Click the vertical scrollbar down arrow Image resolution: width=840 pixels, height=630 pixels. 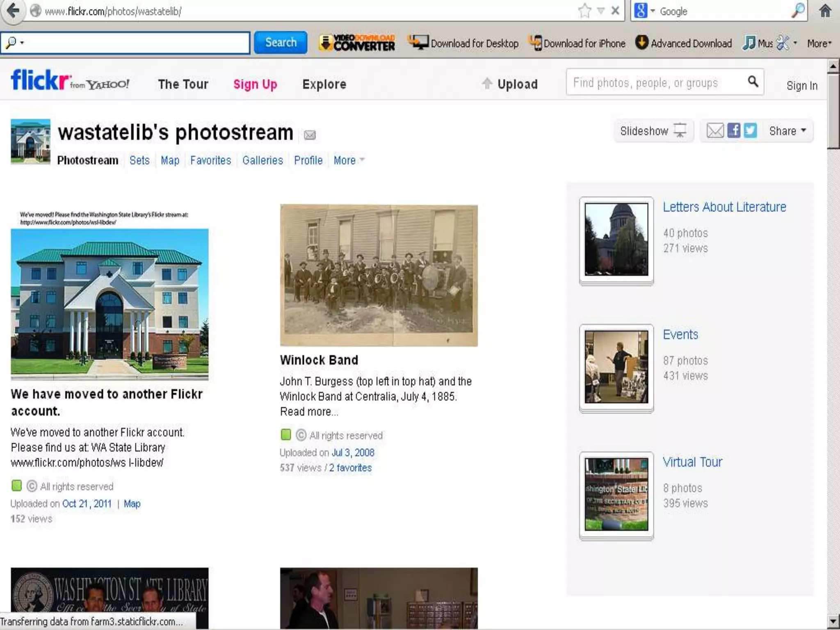[833, 621]
